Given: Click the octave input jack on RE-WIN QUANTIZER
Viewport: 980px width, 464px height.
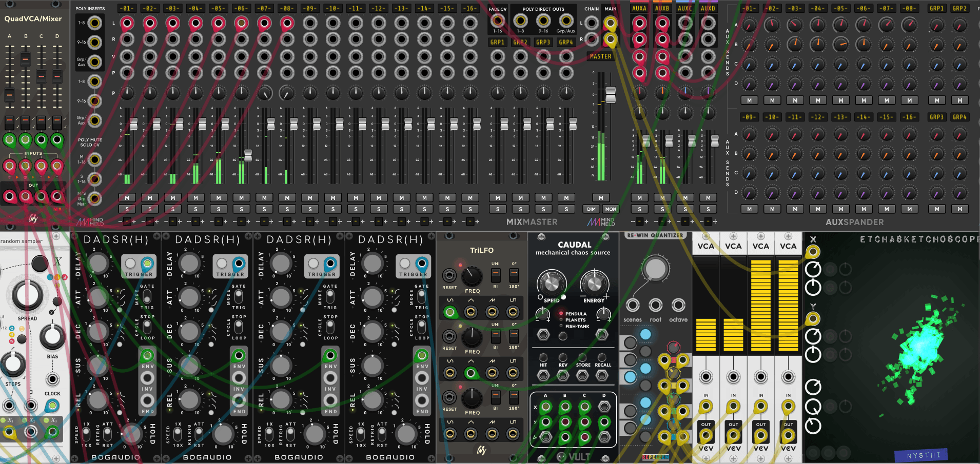Looking at the screenshot, I should 678,305.
